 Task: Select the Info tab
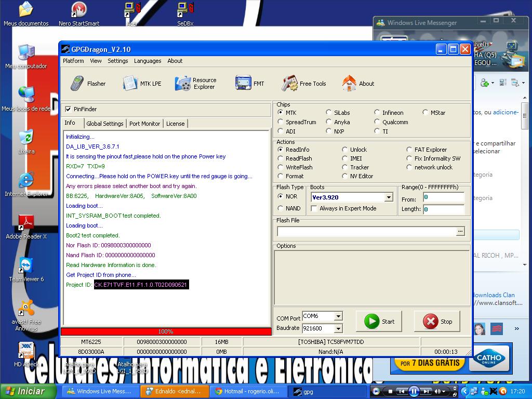pos(70,123)
